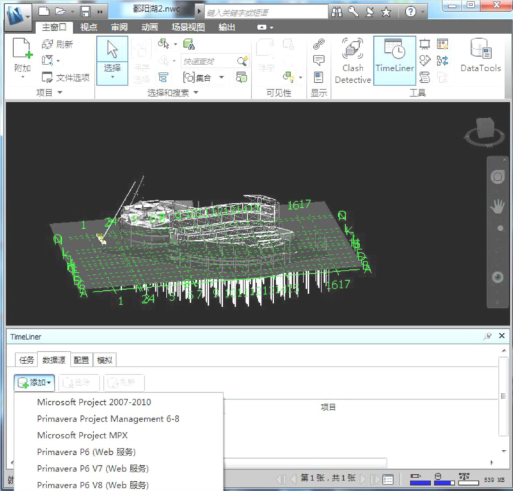Choose Primavera P6 V7 (Web 服务)
The image size is (514, 492).
[93, 469]
